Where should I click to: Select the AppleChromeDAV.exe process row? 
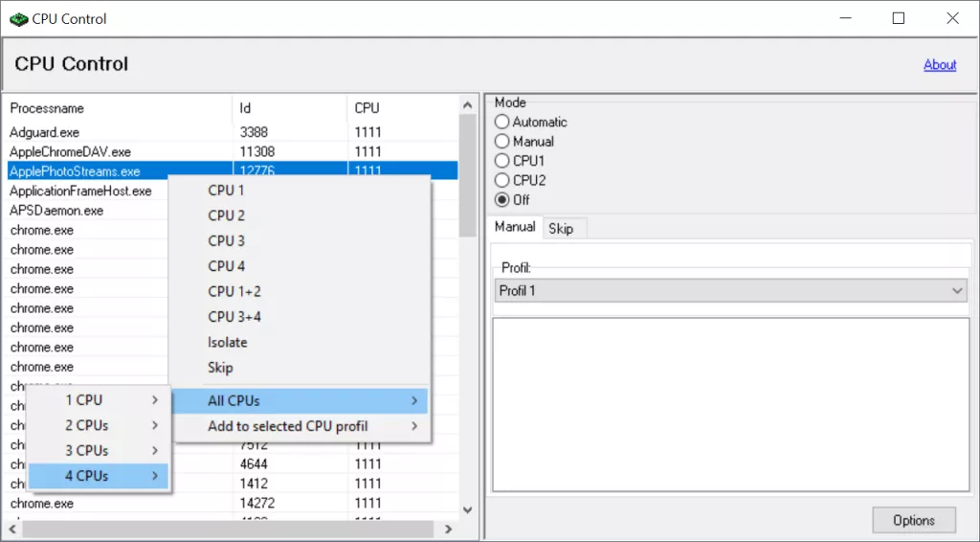click(233, 151)
